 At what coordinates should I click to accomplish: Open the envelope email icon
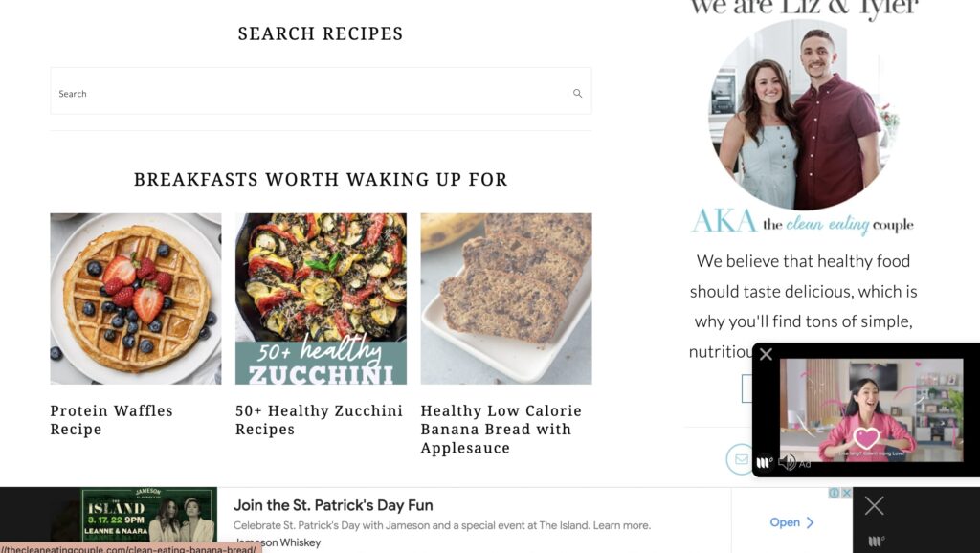[x=742, y=459]
